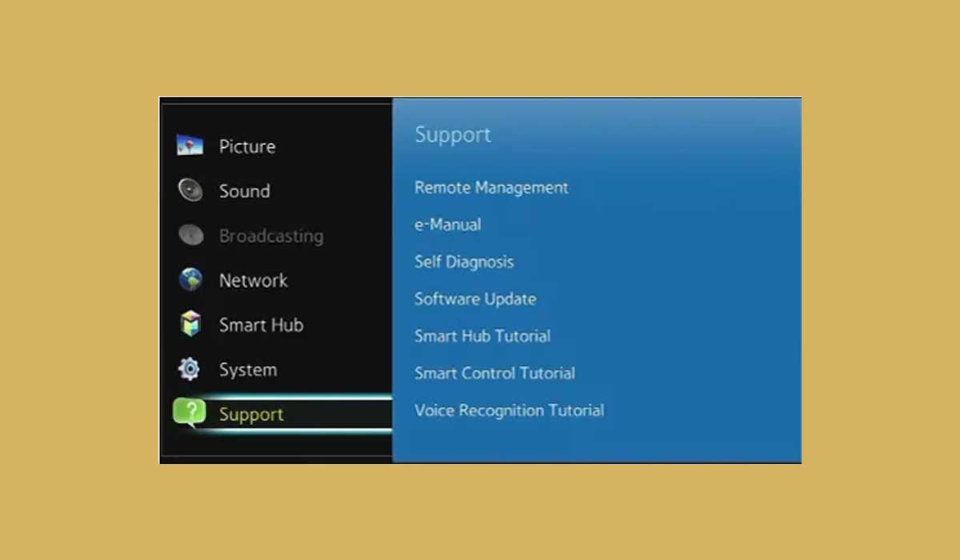Click the Support panel heading

[x=453, y=135]
